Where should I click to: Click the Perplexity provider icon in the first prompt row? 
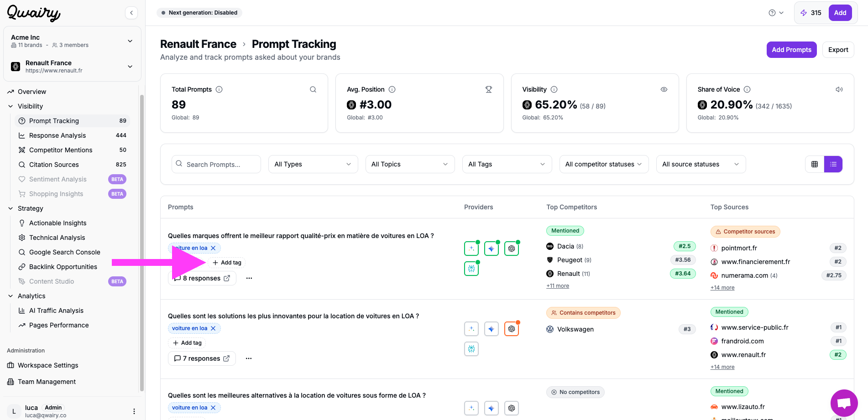pyautogui.click(x=471, y=269)
